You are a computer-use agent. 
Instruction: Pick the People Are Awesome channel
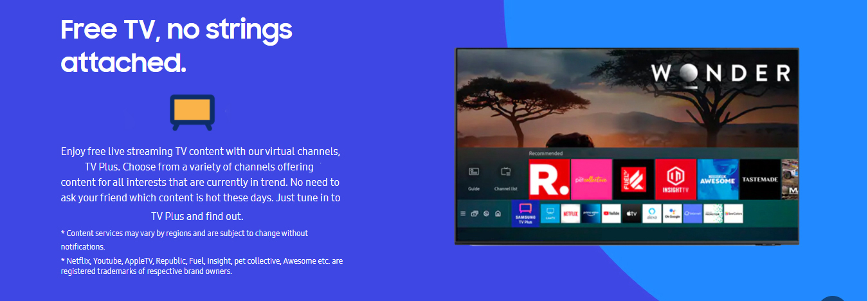click(718, 179)
